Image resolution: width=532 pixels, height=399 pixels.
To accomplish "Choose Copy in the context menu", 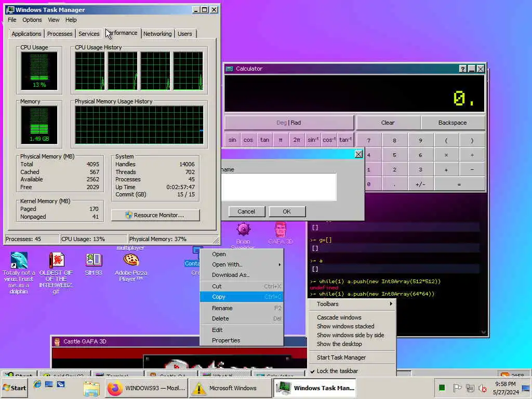I will (242, 297).
